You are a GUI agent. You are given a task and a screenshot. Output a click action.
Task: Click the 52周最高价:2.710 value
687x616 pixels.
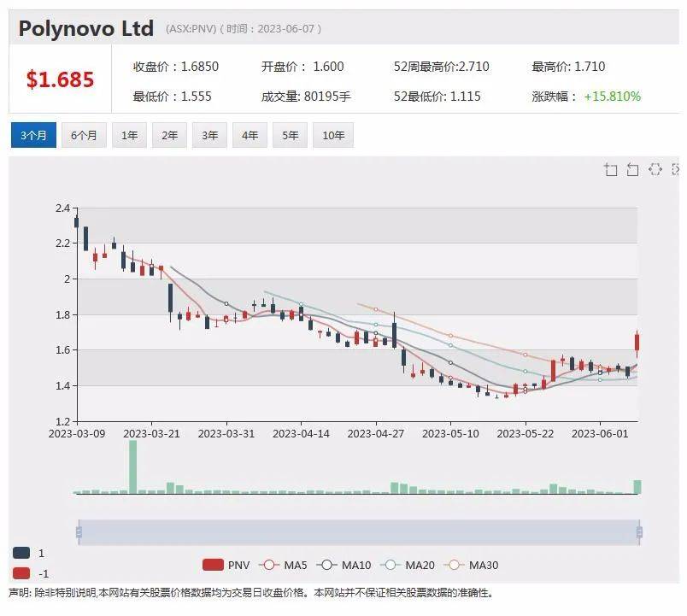pyautogui.click(x=441, y=67)
